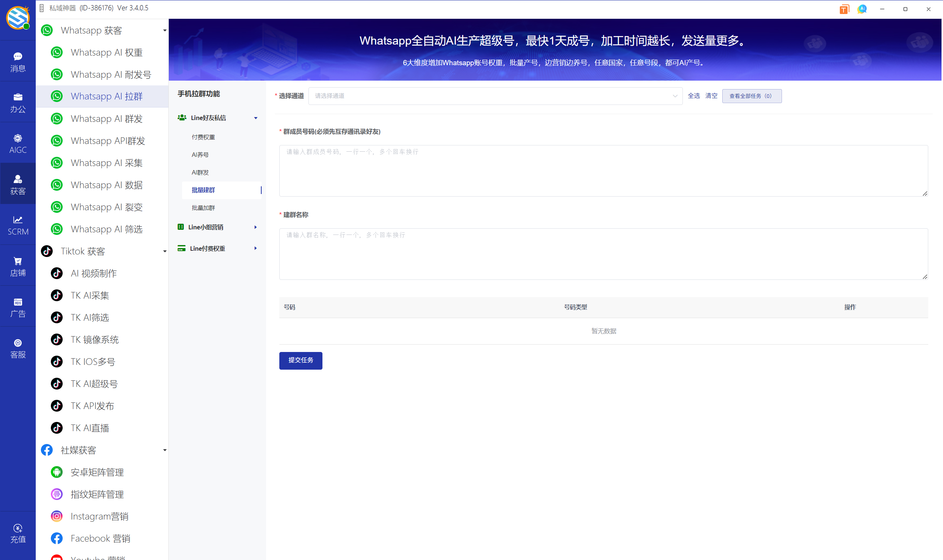Click the 提交任务 submit button
Viewport: 943px width, 560px height.
[301, 360]
